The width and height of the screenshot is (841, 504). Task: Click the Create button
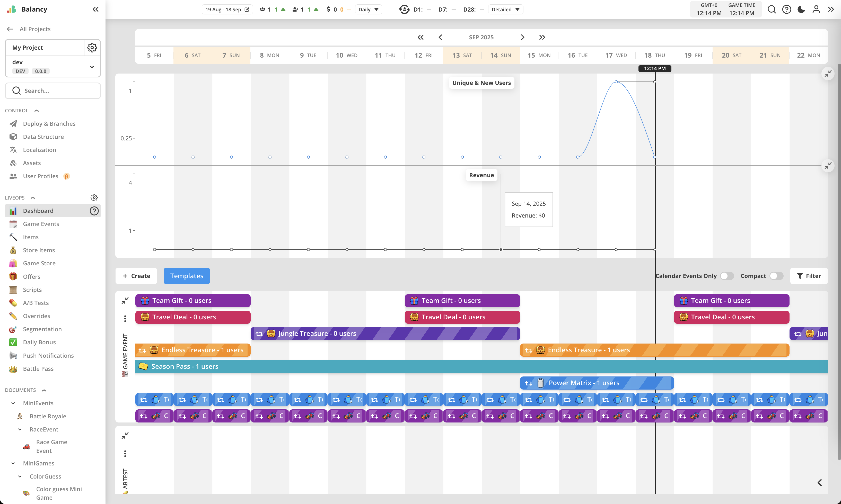tap(136, 276)
